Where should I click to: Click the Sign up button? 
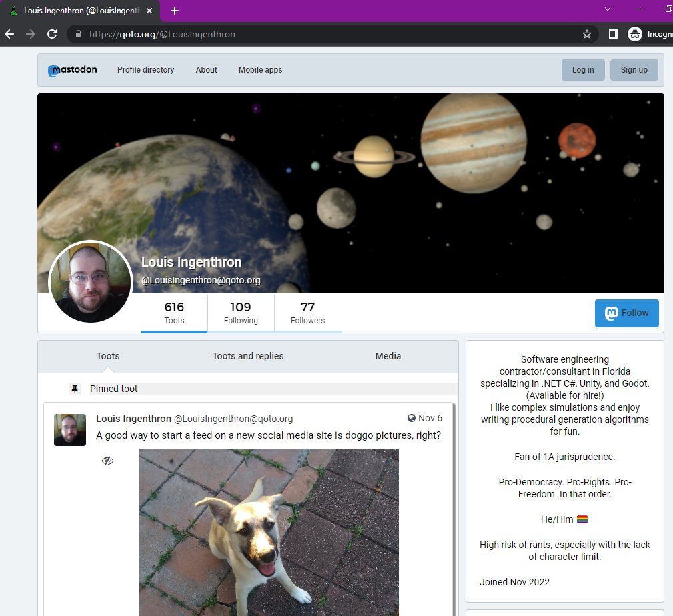[x=634, y=69]
